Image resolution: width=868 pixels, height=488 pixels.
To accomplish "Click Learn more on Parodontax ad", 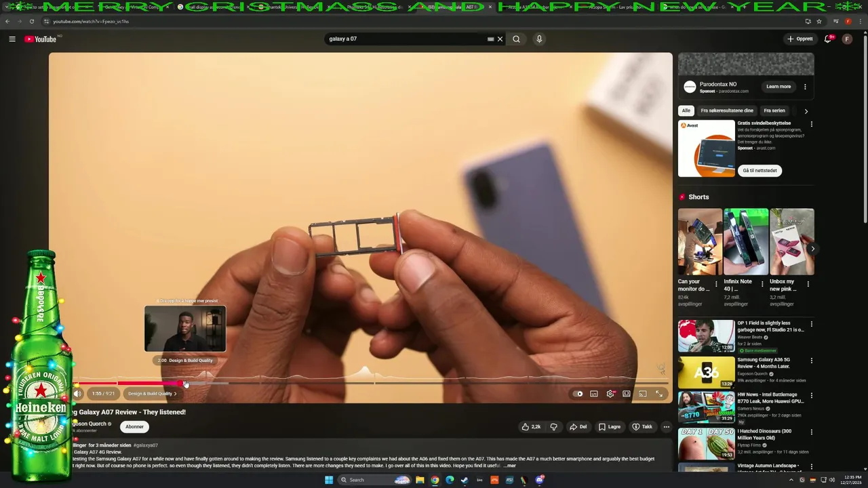I will [x=778, y=87].
